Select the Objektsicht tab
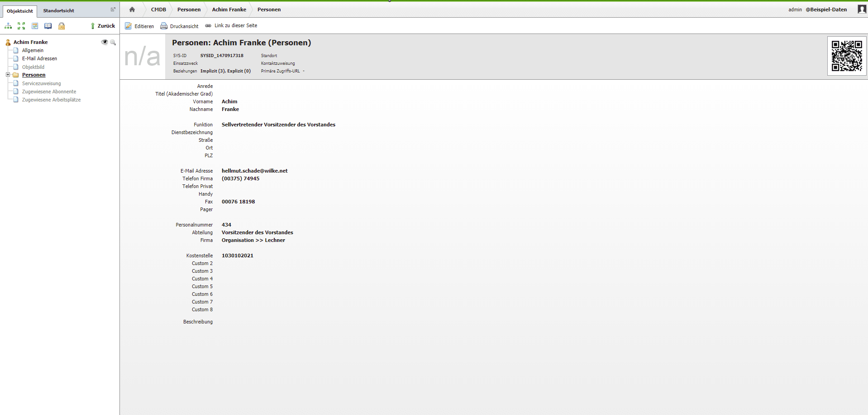 [x=20, y=11]
